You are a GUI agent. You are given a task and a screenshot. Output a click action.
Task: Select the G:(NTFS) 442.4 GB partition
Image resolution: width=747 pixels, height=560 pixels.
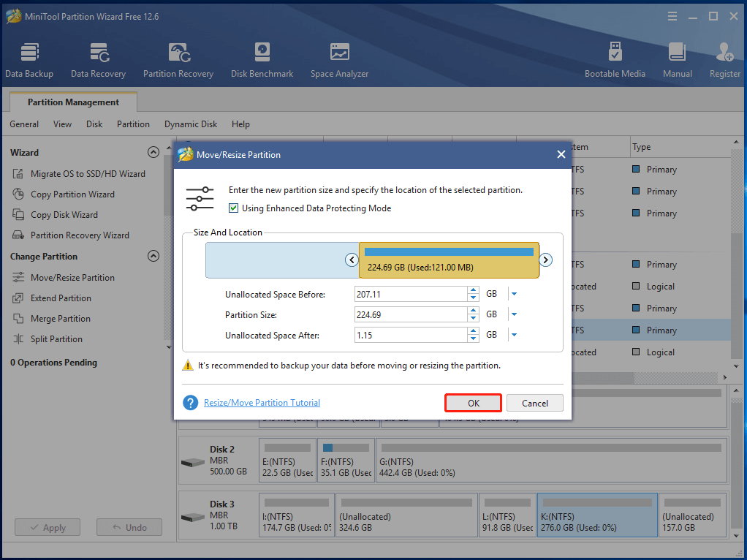pos(551,461)
